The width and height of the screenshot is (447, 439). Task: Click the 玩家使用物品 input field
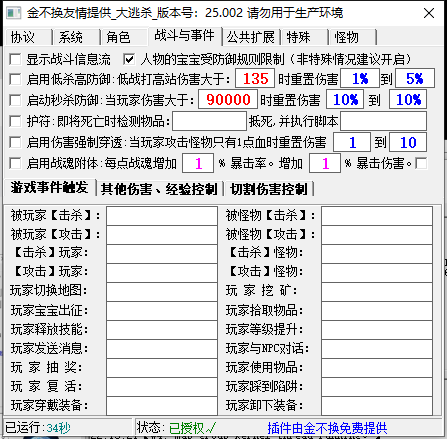377,368
